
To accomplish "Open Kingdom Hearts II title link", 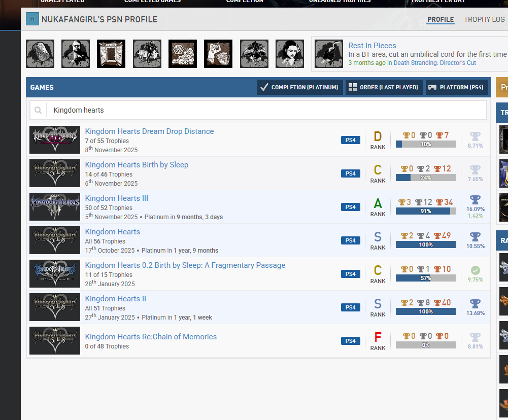I will coord(115,299).
